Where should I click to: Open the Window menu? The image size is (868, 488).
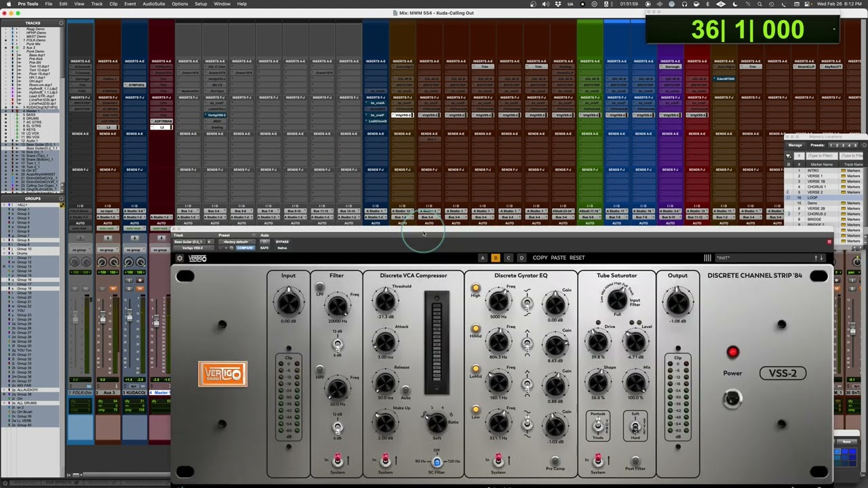coord(222,4)
